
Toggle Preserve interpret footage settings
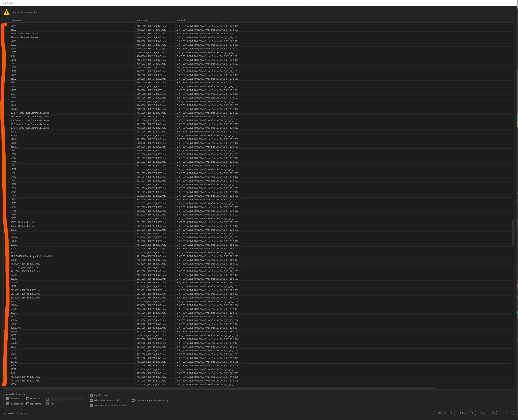pos(133,400)
